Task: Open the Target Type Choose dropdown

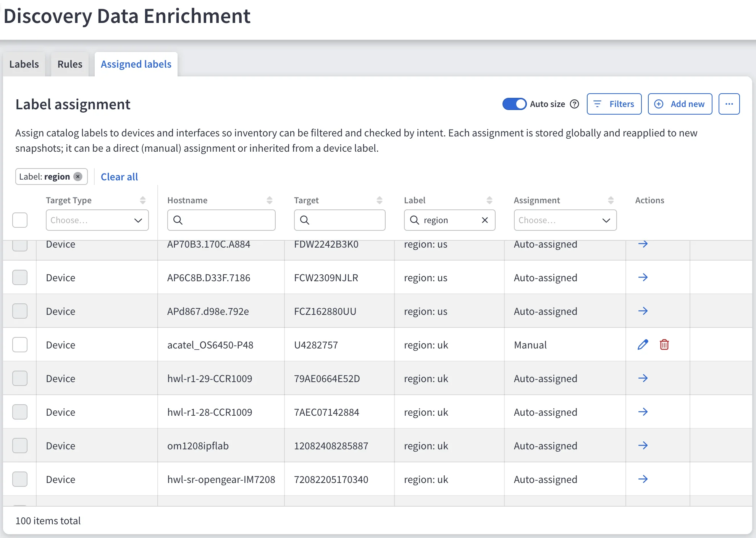Action: pos(97,220)
